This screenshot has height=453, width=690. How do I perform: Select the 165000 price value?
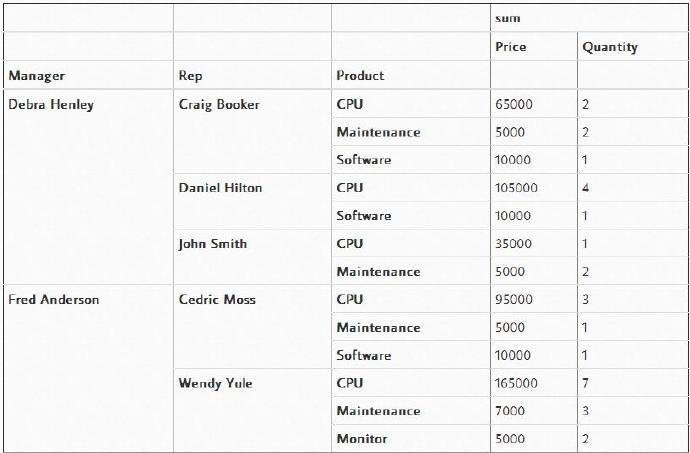pyautogui.click(x=516, y=383)
